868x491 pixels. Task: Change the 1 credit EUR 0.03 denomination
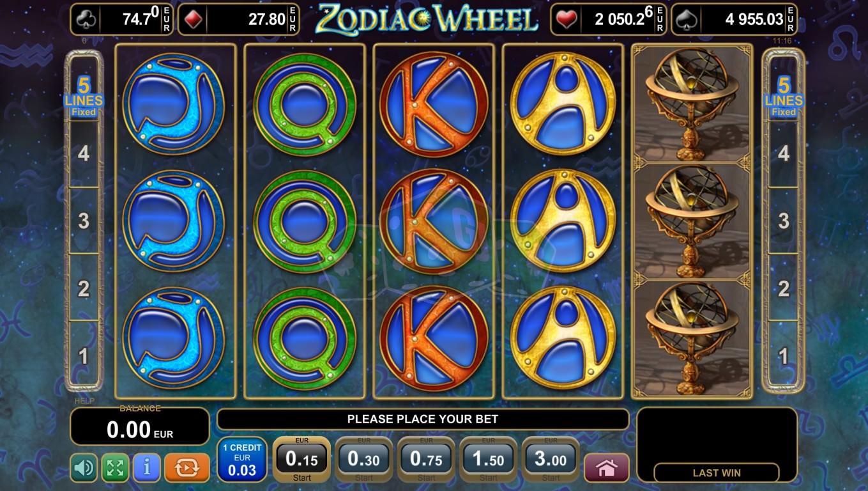pyautogui.click(x=242, y=460)
